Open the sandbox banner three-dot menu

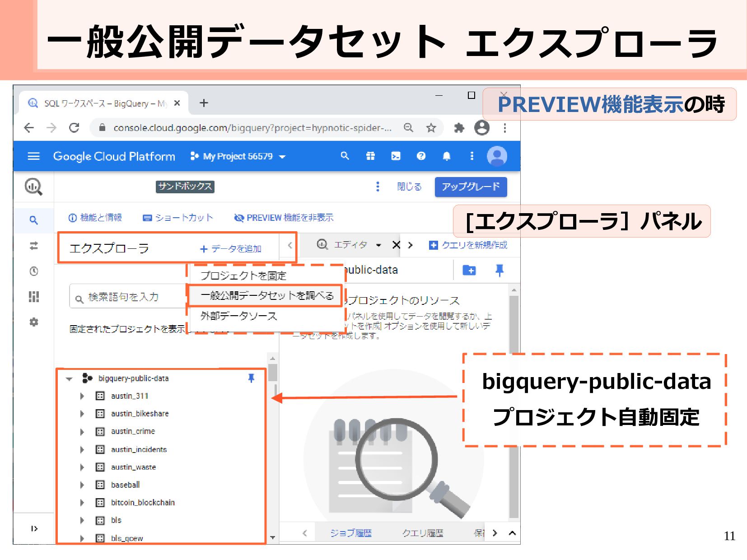(x=378, y=187)
